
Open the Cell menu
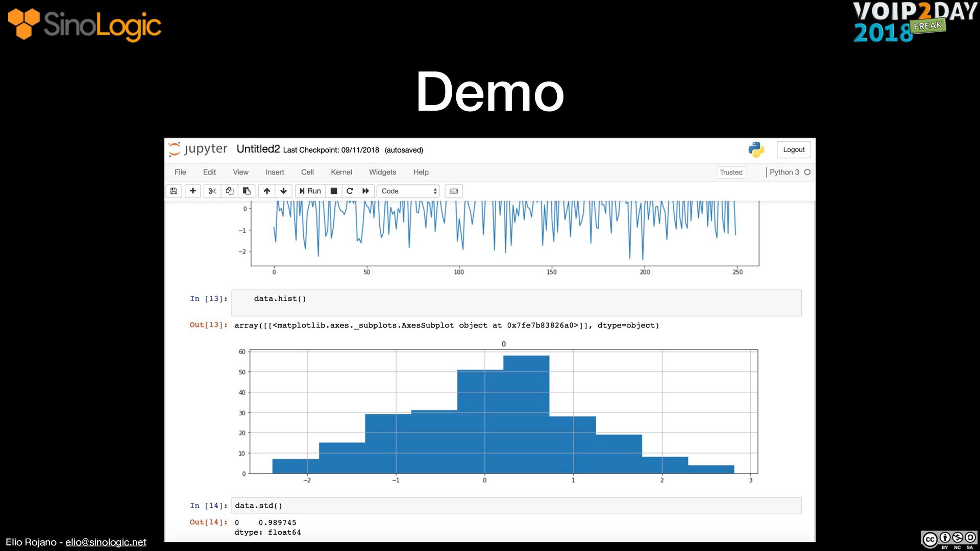click(307, 172)
